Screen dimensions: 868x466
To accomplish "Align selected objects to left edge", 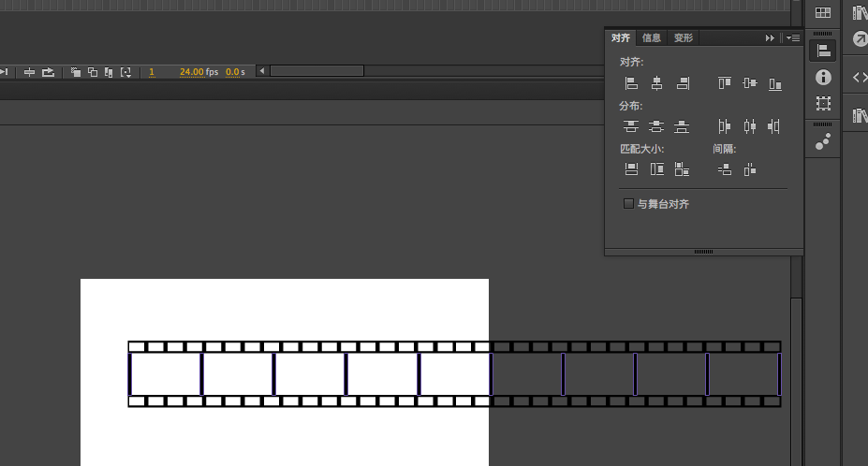I will [x=631, y=83].
